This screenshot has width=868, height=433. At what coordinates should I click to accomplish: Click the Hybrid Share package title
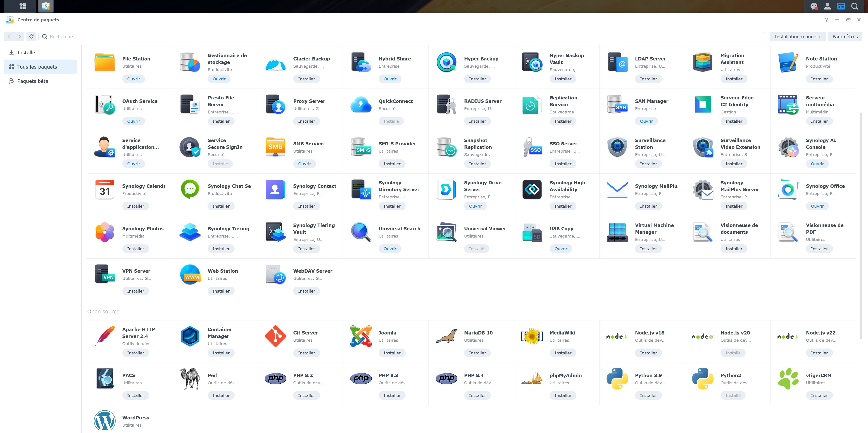point(395,59)
